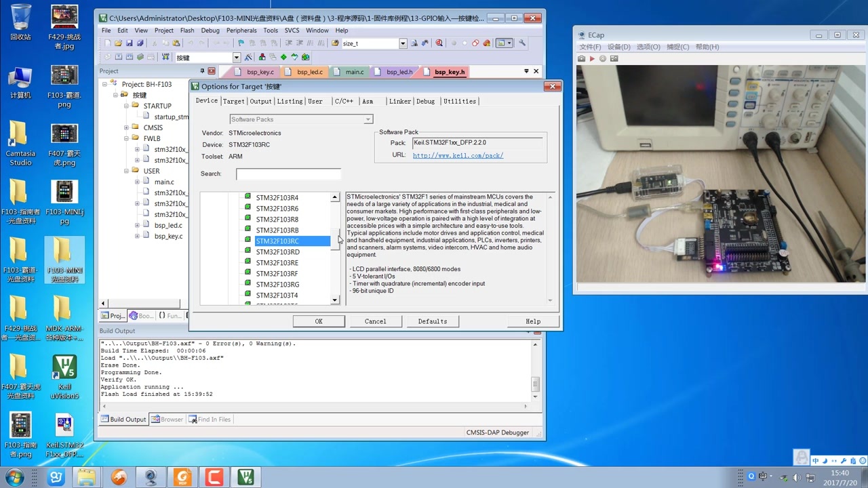868x488 pixels.
Task: Open the Pack Installer toolbar icon
Action: (x=305, y=58)
